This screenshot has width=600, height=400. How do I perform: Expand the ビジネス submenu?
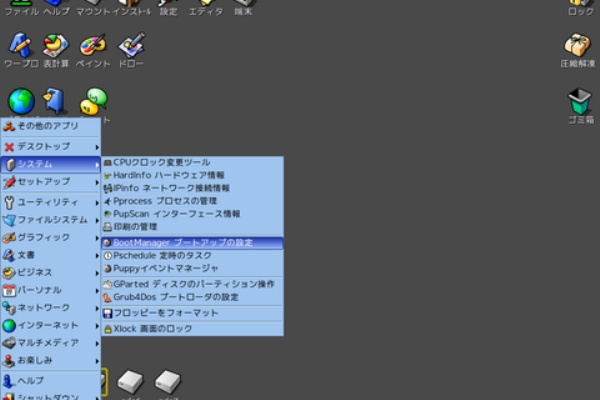click(x=51, y=273)
